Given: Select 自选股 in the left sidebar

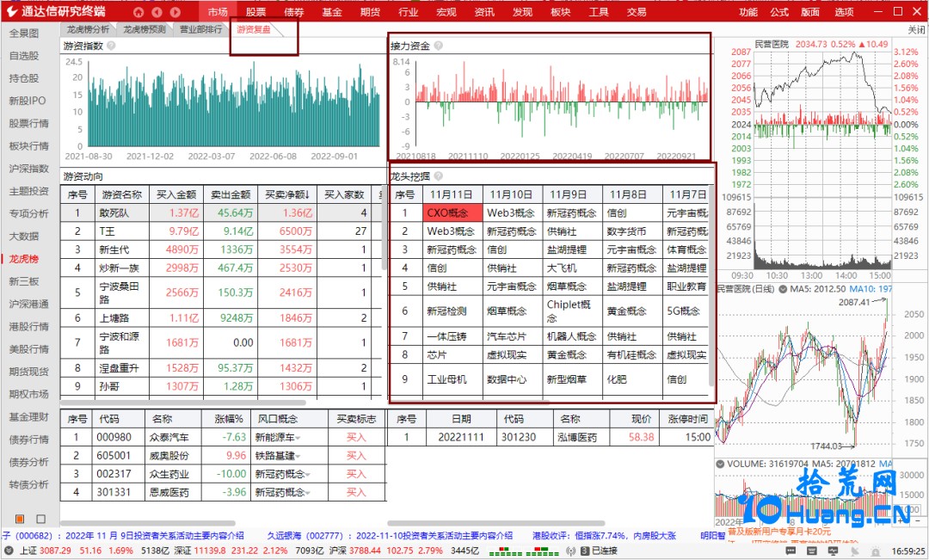Looking at the screenshot, I should (24, 56).
